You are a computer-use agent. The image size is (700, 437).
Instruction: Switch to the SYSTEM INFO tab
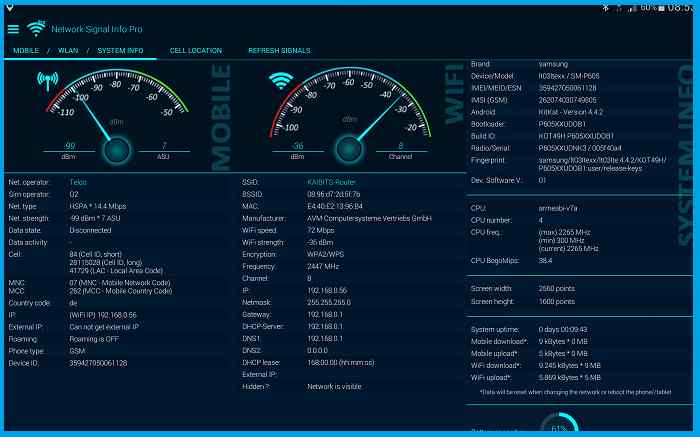tap(121, 50)
